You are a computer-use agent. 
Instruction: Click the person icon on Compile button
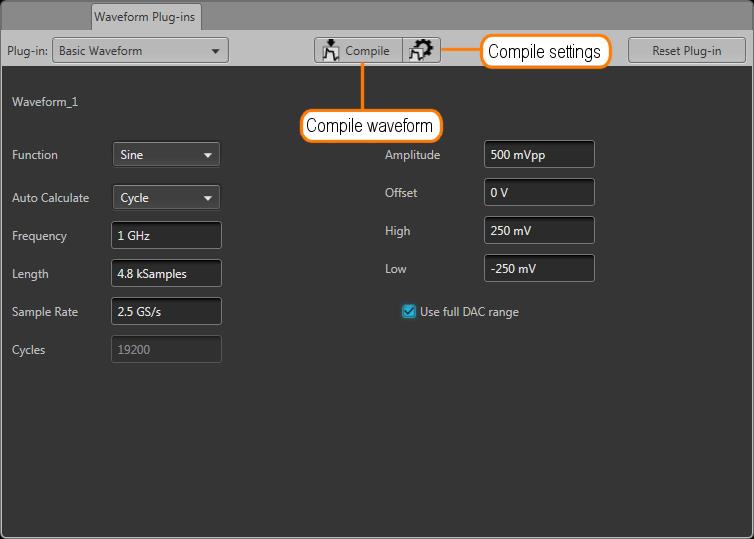coord(332,51)
